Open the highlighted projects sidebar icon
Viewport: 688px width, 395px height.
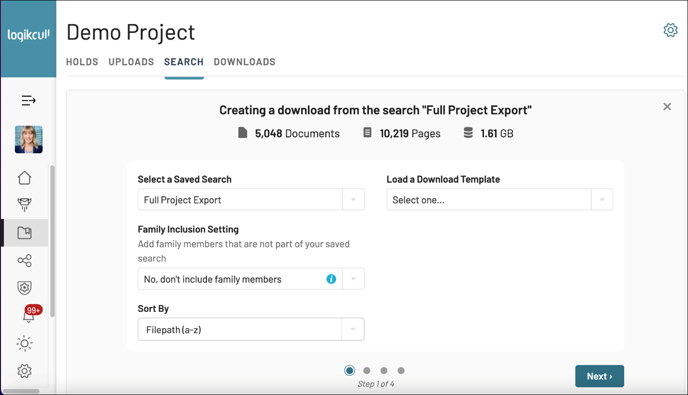(x=25, y=233)
